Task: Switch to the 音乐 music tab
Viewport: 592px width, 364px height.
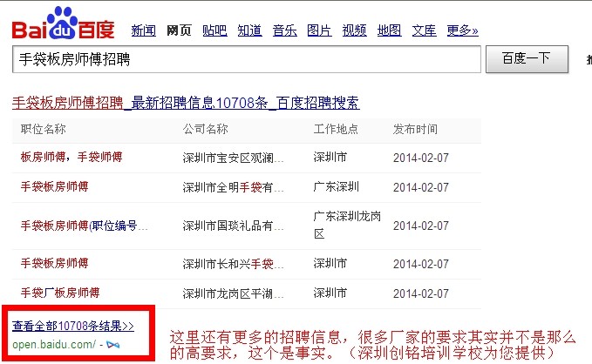Action: 285,30
